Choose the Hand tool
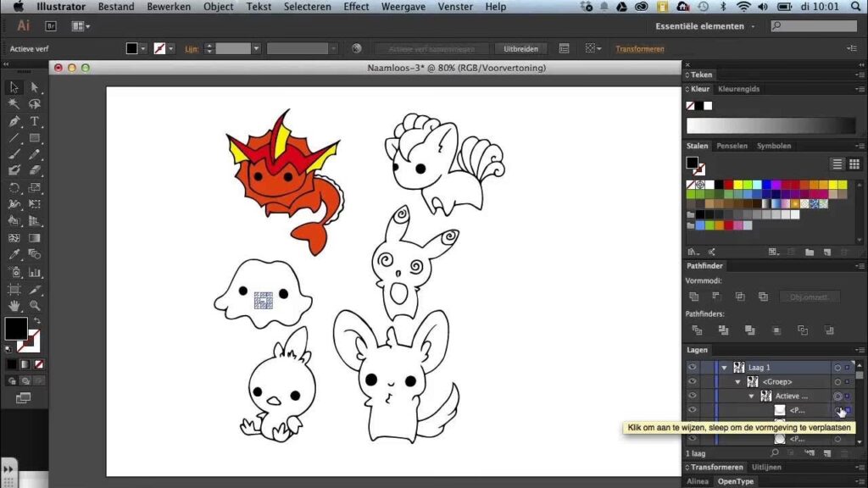 (x=14, y=305)
